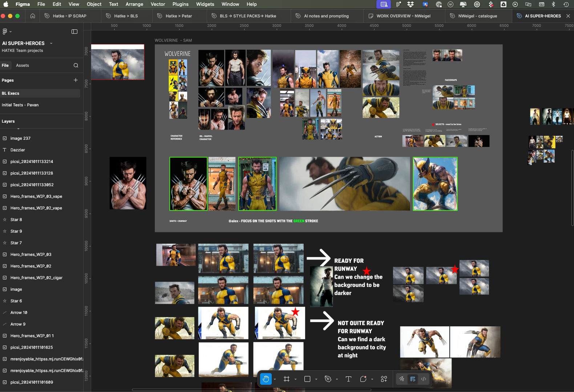Select the WOLVERINE - SAM frame label

click(x=173, y=40)
